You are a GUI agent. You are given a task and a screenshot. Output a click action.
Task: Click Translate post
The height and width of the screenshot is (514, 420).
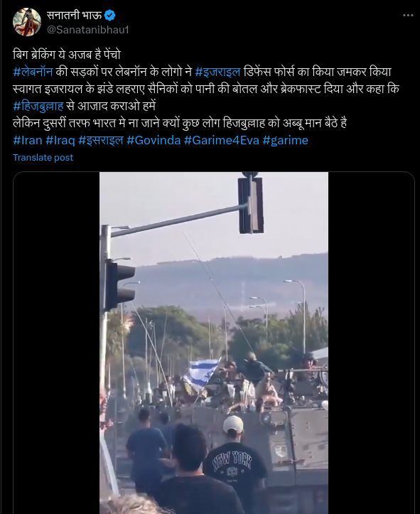pyautogui.click(x=43, y=158)
